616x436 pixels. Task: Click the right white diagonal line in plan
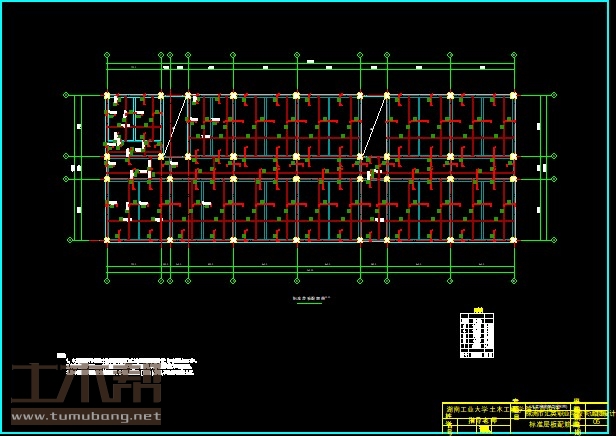click(x=374, y=126)
